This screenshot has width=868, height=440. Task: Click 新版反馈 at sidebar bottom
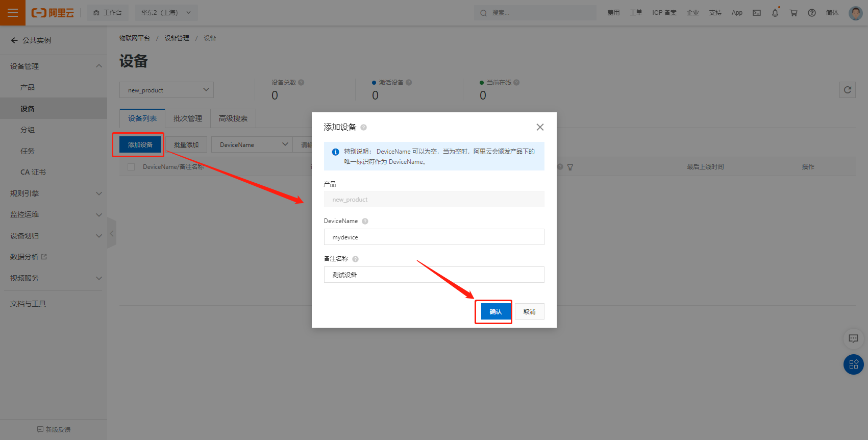[54, 430]
